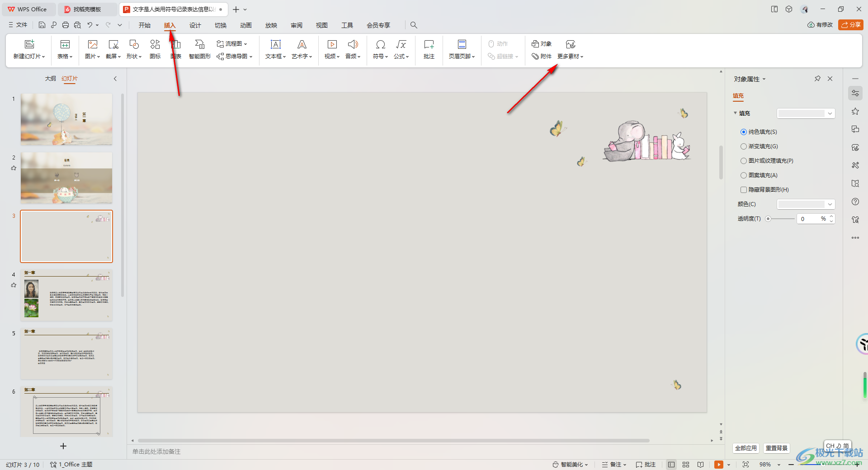The height and width of the screenshot is (470, 868).
Task: Click the search magnifier icon
Action: click(x=414, y=25)
